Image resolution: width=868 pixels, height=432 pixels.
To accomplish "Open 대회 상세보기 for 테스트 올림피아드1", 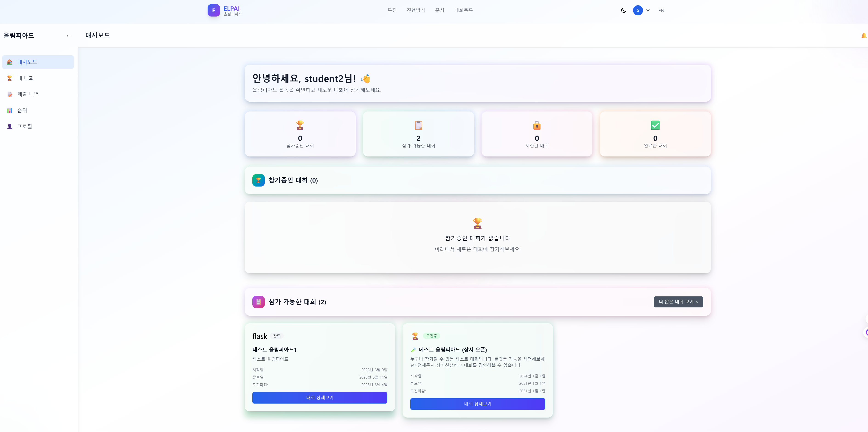I will [320, 398].
